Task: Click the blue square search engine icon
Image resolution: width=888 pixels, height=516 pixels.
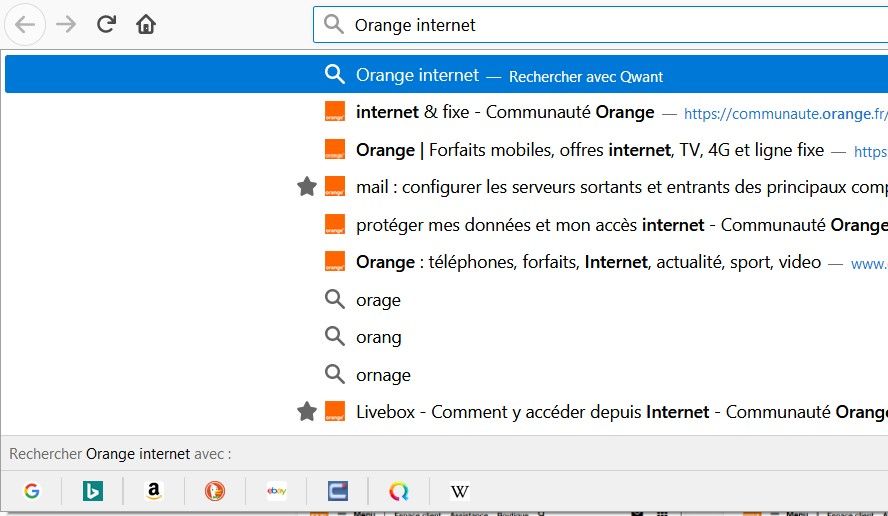Action: tap(338, 491)
